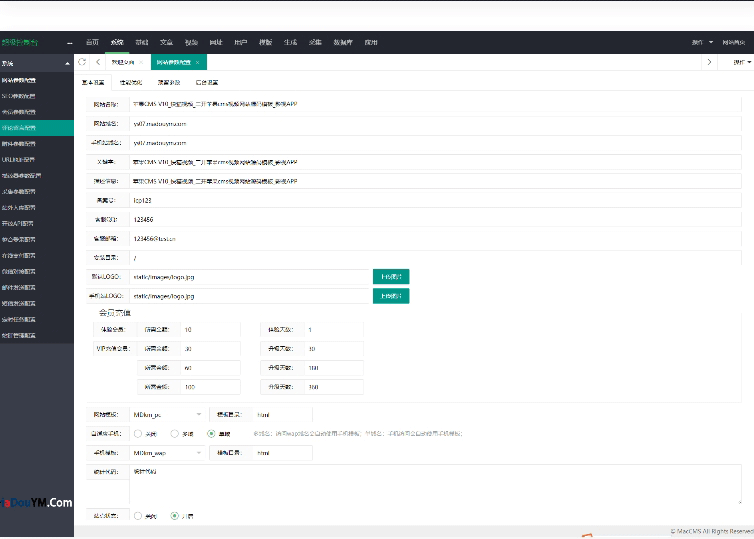Viewport: 754px width, 539px height.
Task: Open the 系统 top menu item
Action: click(x=117, y=42)
